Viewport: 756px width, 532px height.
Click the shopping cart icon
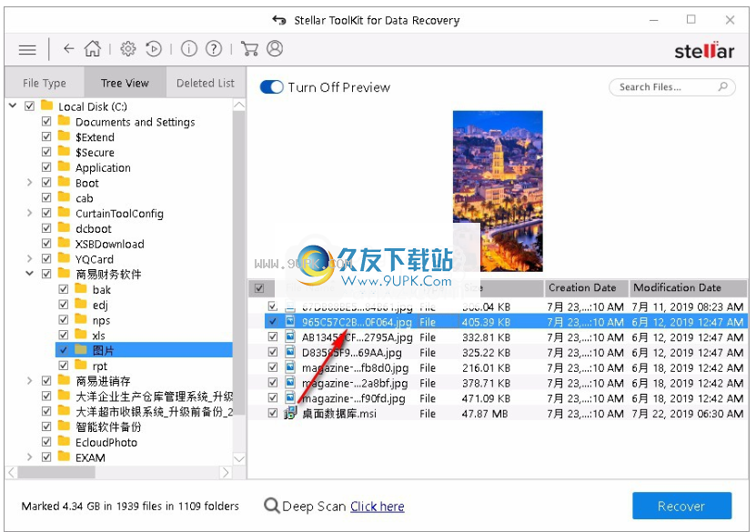[249, 49]
